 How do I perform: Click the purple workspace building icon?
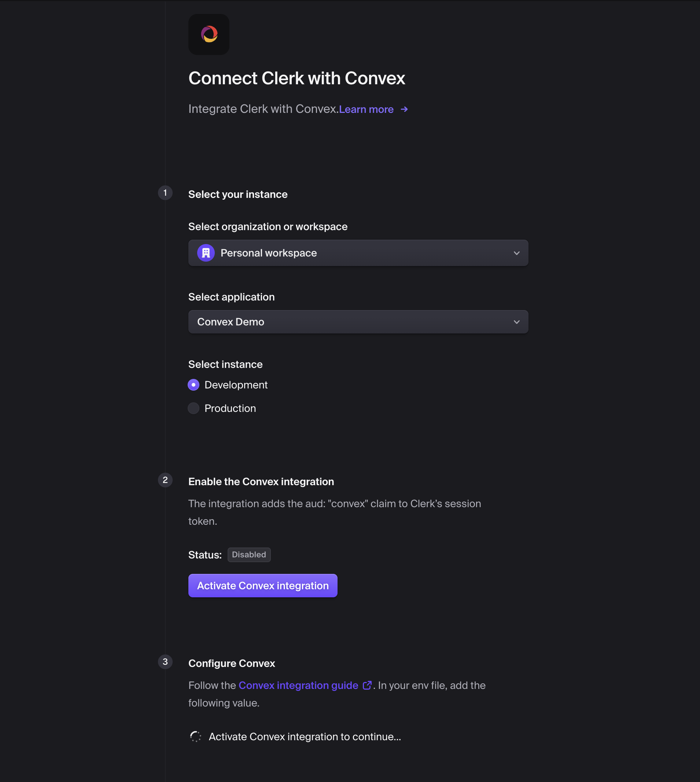pos(206,252)
